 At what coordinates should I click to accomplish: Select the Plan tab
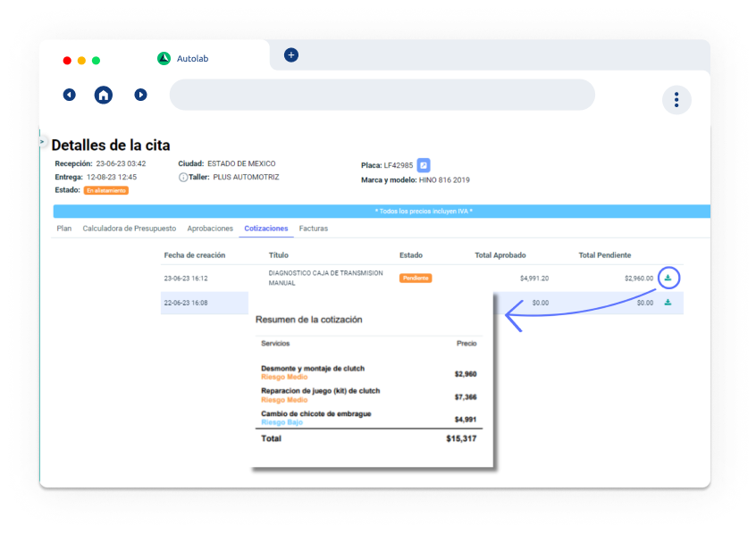[63, 228]
